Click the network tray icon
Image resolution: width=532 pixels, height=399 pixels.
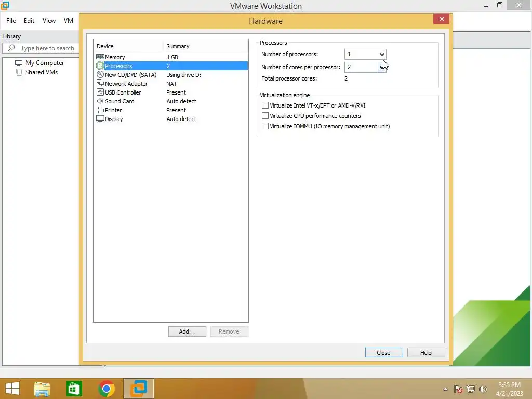pyautogui.click(x=471, y=389)
